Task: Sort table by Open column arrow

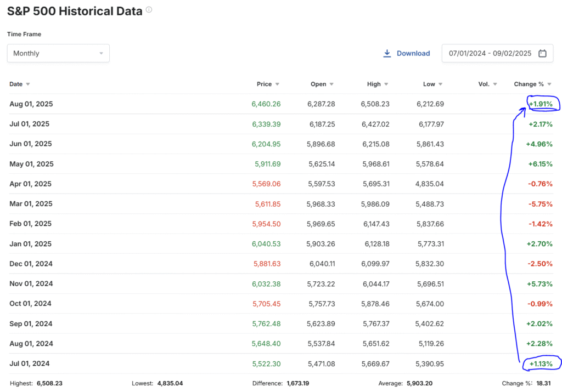Action: point(331,84)
